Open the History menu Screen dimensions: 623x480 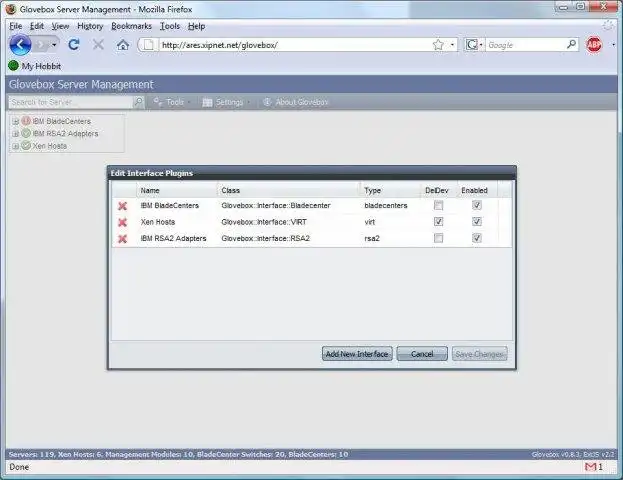90,26
